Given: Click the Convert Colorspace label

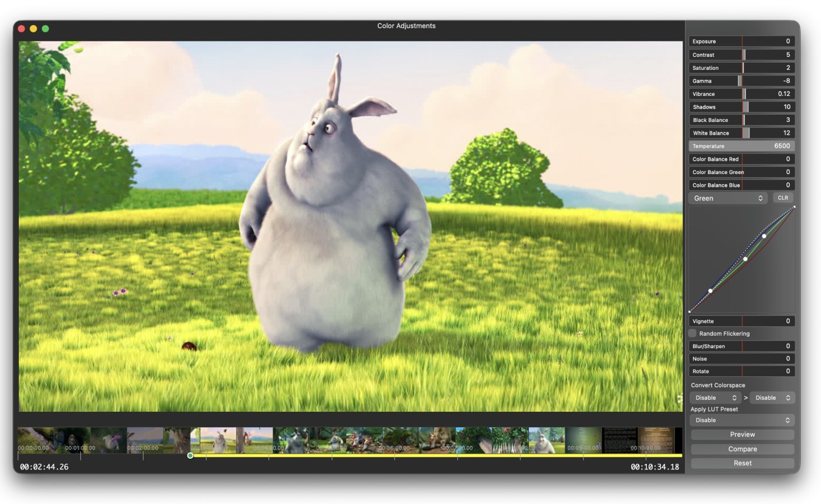Looking at the screenshot, I should tap(718, 385).
